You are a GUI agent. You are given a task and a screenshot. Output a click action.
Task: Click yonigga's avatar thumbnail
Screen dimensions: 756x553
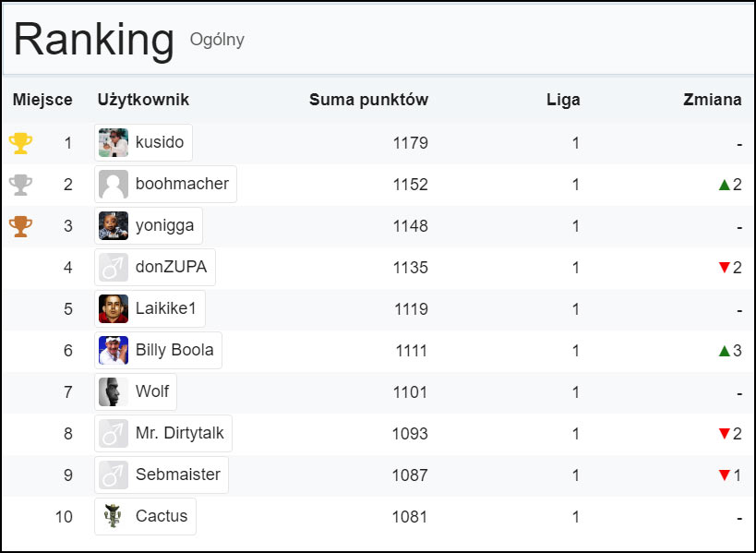click(114, 225)
